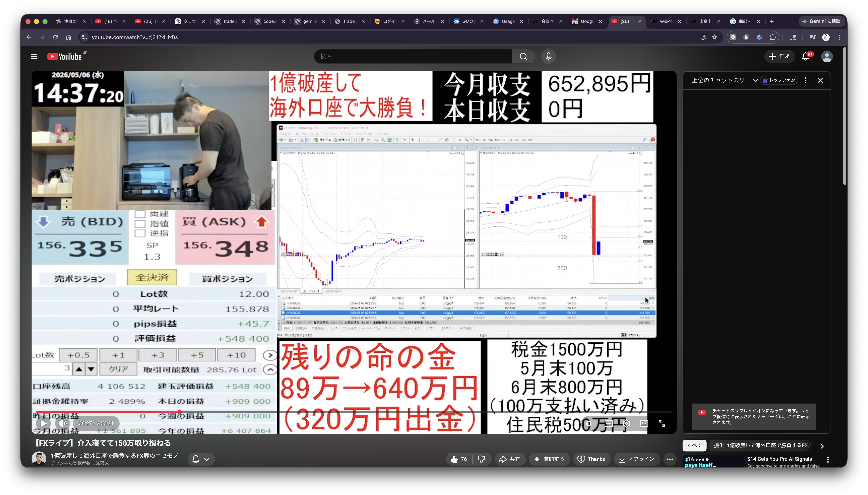Open the channel avatar next to title

[39, 459]
